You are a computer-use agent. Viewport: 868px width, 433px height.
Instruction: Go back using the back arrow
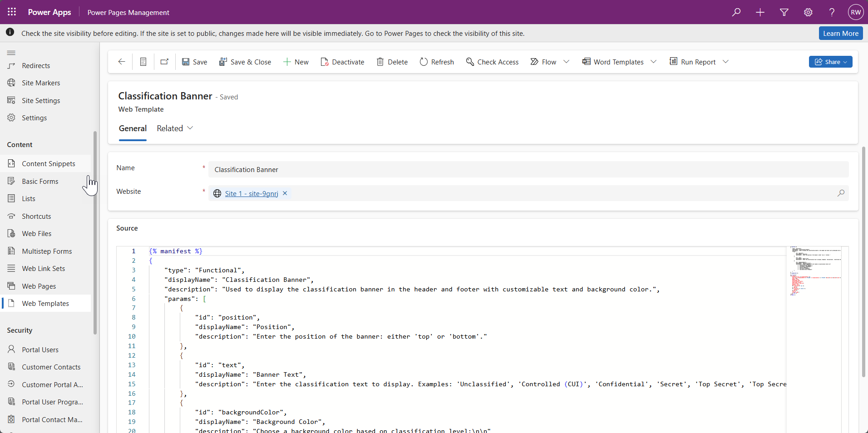pyautogui.click(x=122, y=62)
